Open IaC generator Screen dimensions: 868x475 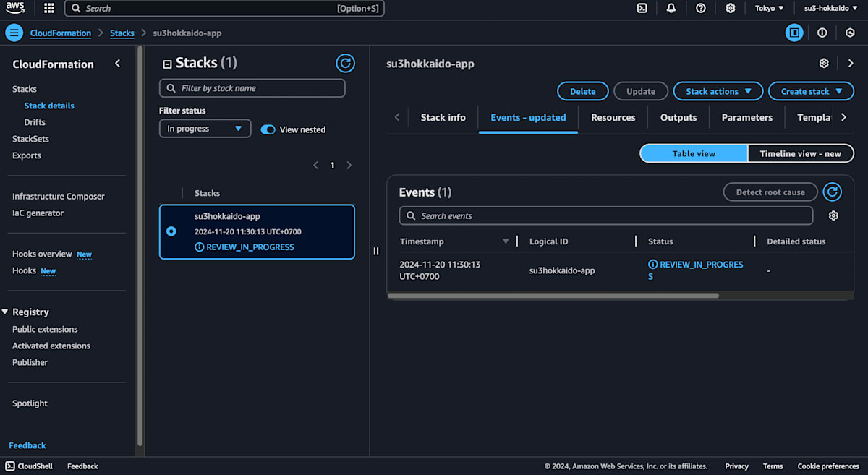point(38,213)
